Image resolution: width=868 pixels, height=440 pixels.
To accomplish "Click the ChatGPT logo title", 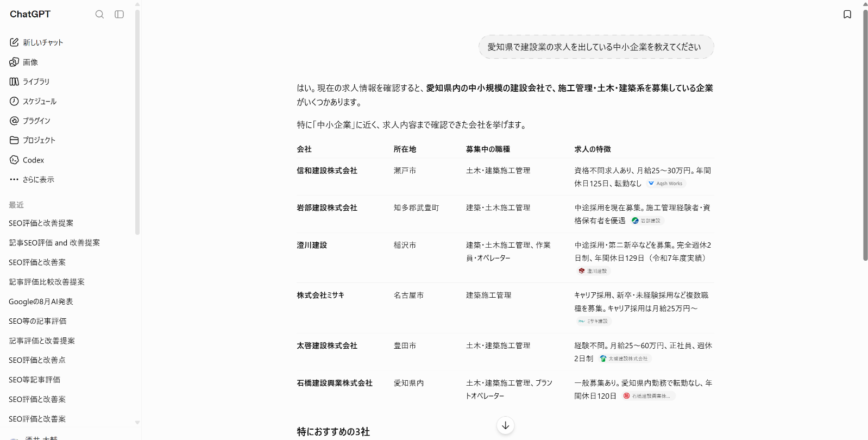I will [30, 14].
